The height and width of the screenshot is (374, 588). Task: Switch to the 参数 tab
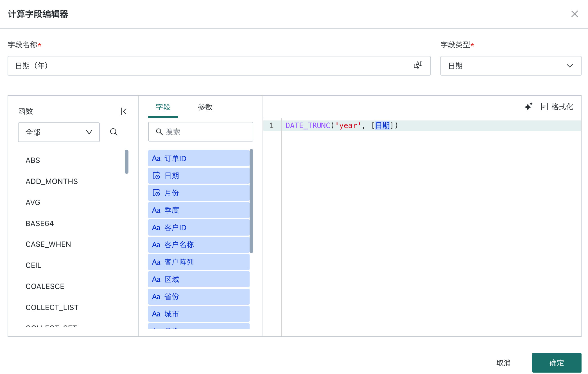[205, 107]
